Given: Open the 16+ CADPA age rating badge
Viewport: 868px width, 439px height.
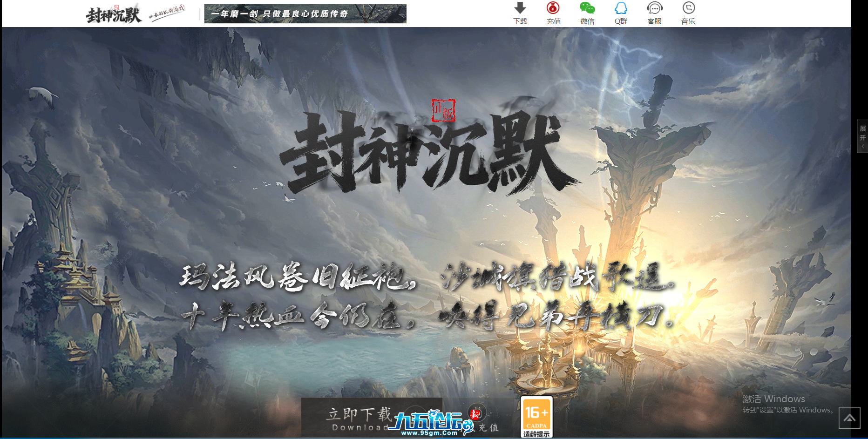Looking at the screenshot, I should pos(536,413).
